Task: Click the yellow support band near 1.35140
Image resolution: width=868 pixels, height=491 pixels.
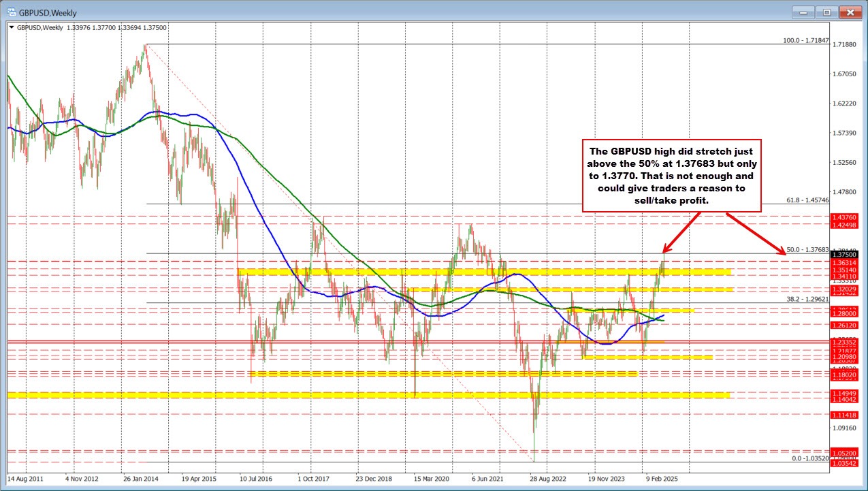Action: point(477,270)
